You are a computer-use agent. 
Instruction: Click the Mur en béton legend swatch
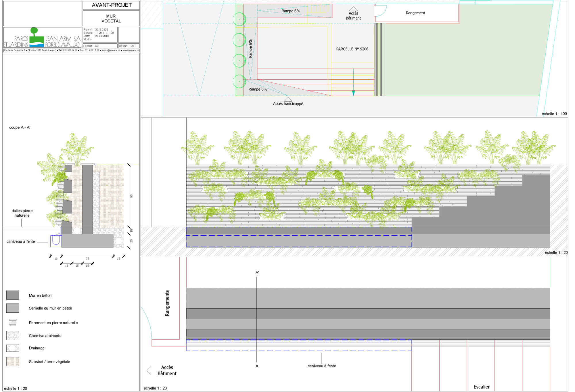pos(13,295)
